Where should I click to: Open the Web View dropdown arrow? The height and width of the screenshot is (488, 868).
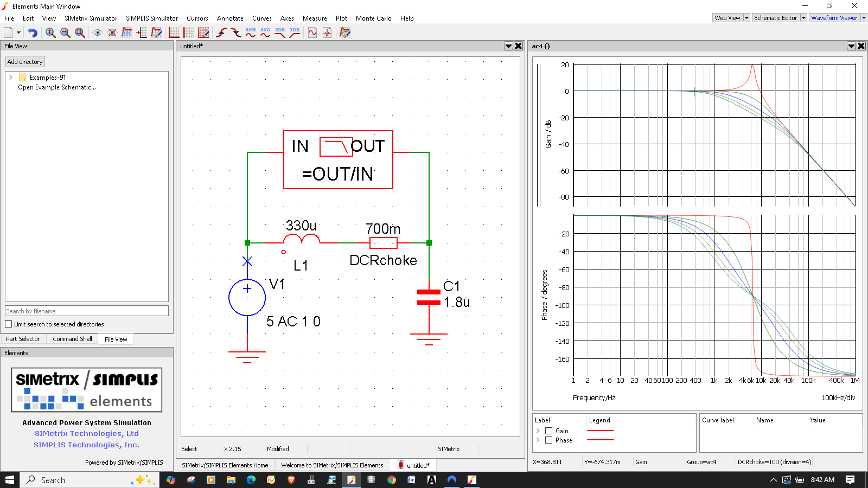(x=746, y=18)
